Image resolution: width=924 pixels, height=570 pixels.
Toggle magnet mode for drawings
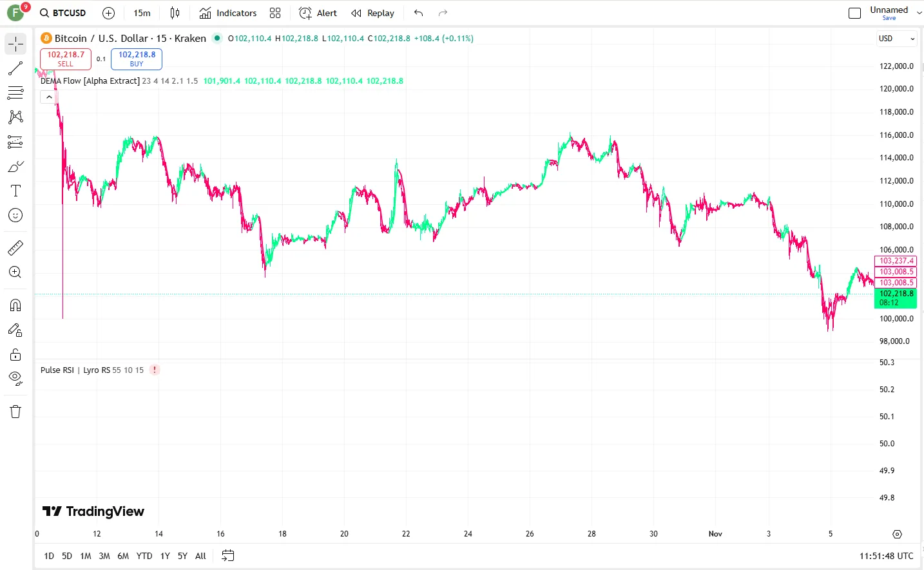click(15, 305)
